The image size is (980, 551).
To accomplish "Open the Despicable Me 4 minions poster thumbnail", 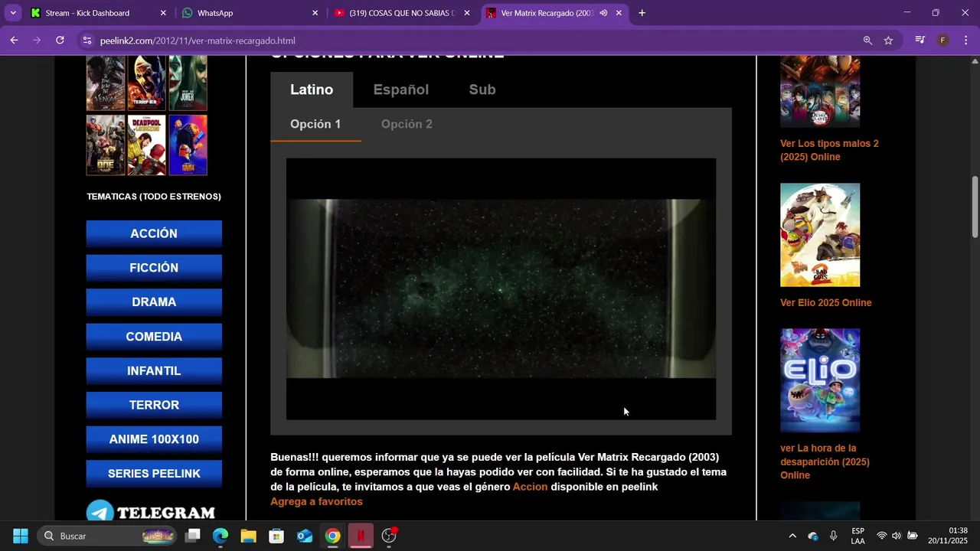I will tap(188, 145).
